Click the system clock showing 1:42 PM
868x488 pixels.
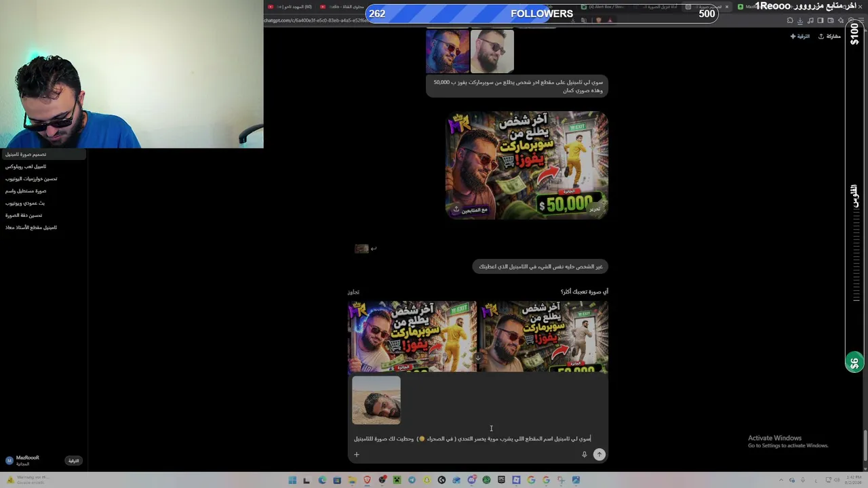[853, 480]
